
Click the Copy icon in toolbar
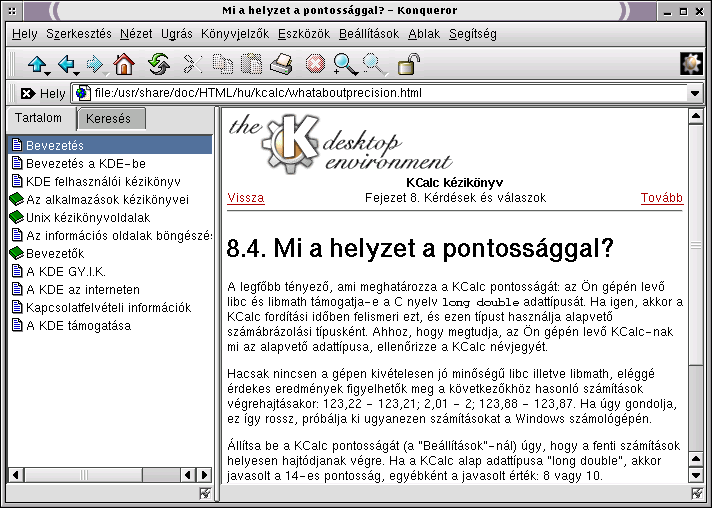pos(222,64)
